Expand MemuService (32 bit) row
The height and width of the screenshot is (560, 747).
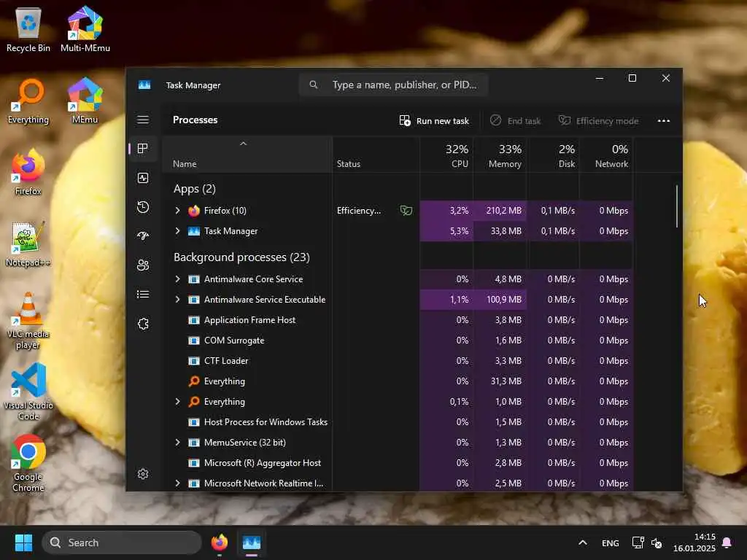click(178, 443)
